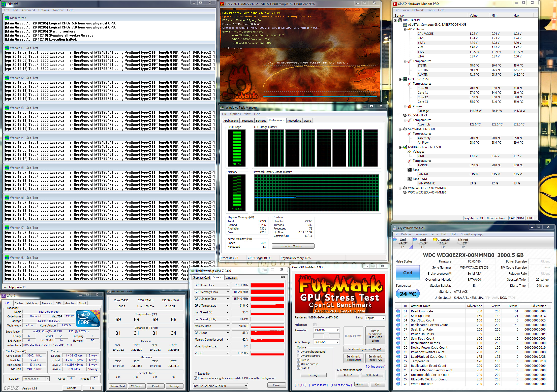Uncheck the Burn-in option

pyautogui.click(x=298, y=360)
